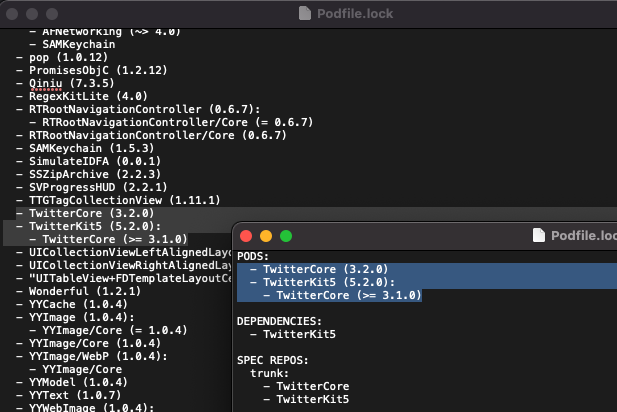
Task: Click the 'DEPENDENCIES:' heading
Action: tap(279, 321)
